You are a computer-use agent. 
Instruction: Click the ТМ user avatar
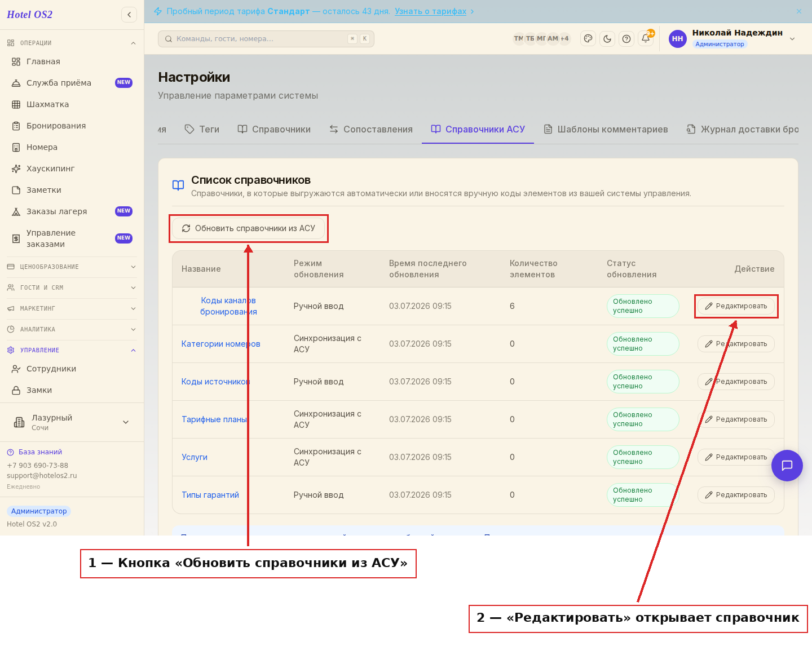519,38
